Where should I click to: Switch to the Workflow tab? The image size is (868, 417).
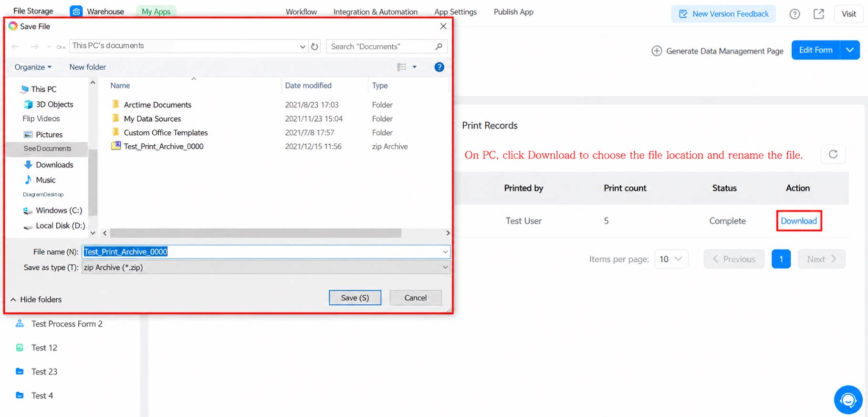301,12
